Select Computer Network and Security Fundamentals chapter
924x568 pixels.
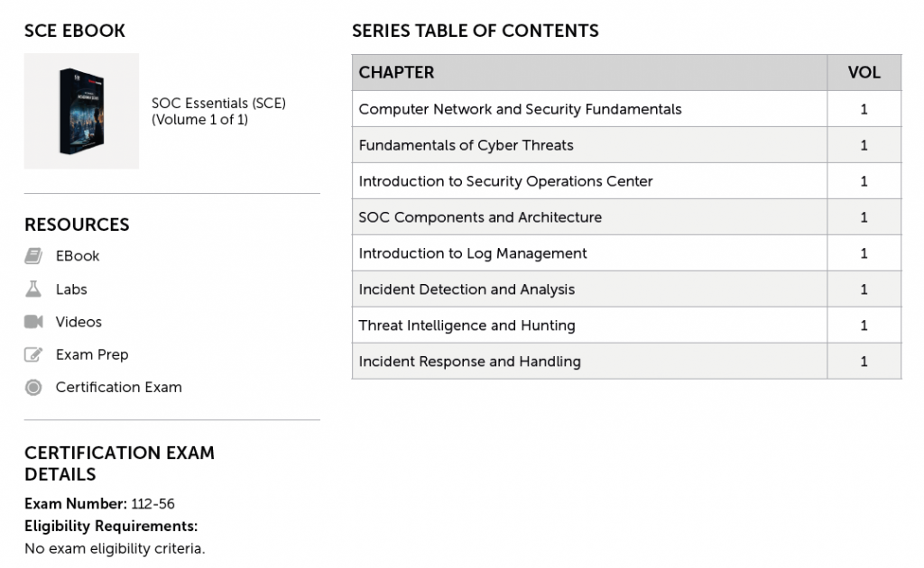coord(520,109)
